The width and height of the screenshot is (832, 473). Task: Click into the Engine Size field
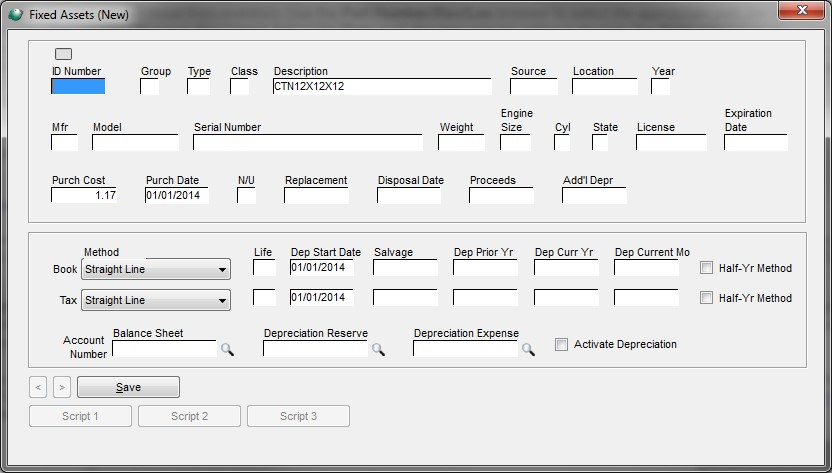[x=515, y=142]
